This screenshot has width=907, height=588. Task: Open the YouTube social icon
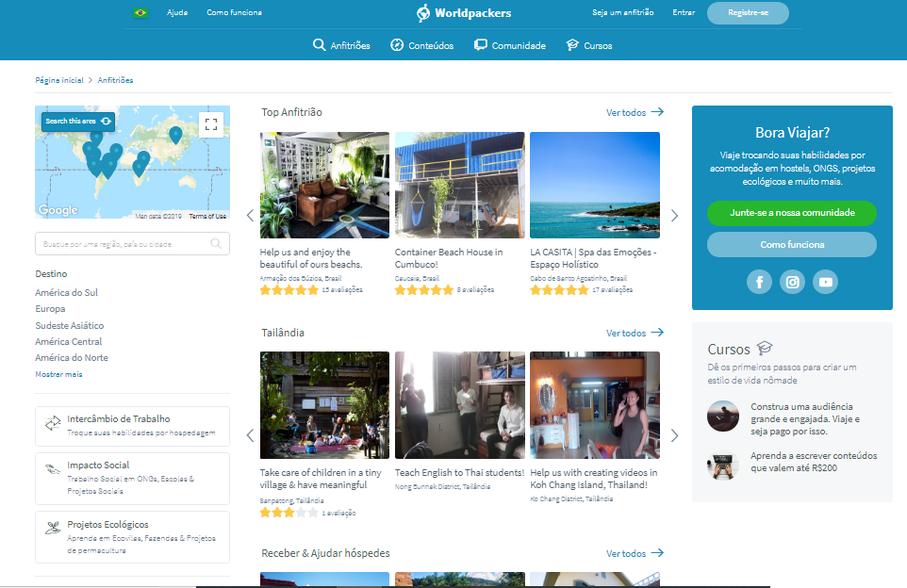tap(825, 282)
